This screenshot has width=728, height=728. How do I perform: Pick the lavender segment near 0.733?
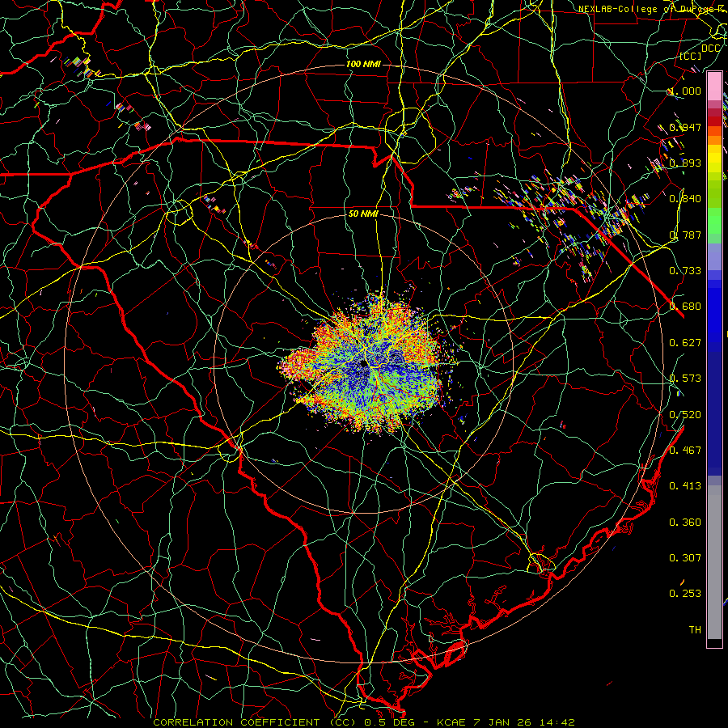(714, 256)
